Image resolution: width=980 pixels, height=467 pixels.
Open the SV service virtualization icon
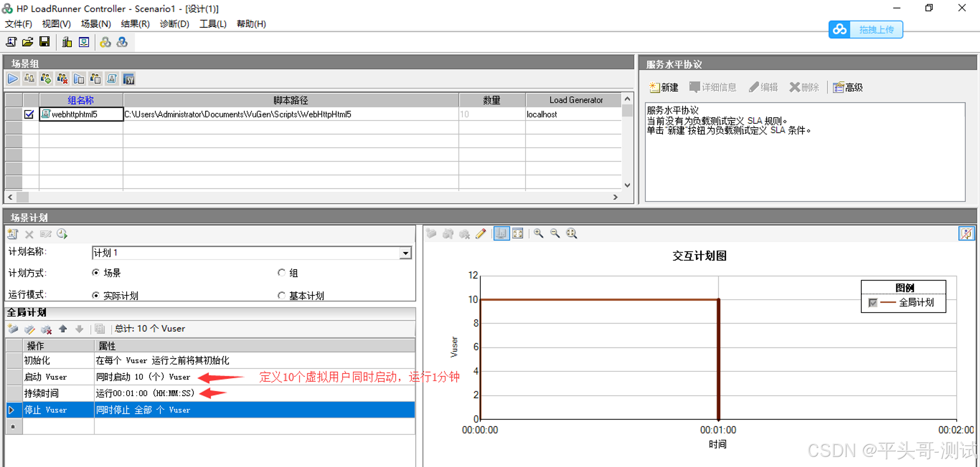tap(129, 78)
